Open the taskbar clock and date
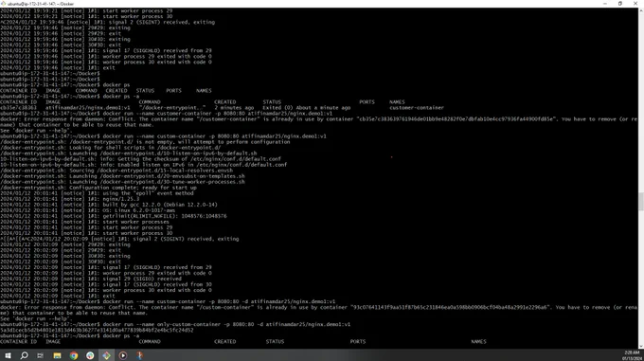The height and width of the screenshot is (361, 644). coord(632,355)
